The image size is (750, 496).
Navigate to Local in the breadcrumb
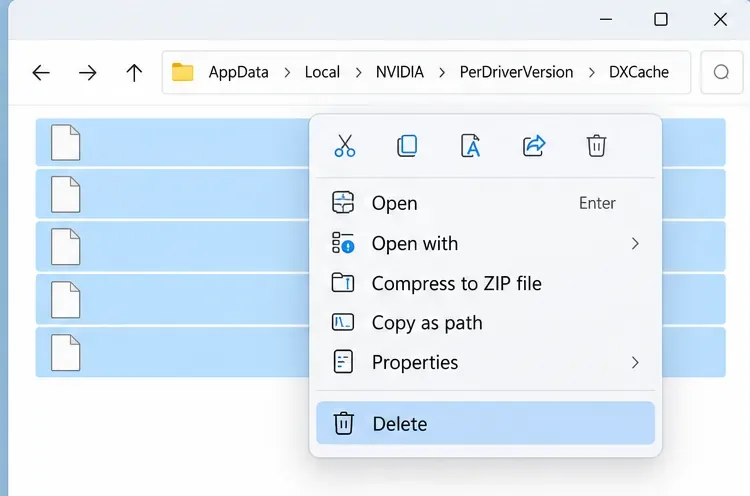pyautogui.click(x=322, y=72)
